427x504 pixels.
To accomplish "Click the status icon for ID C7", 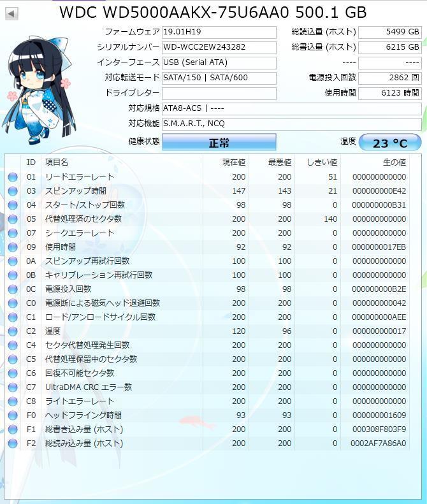I will pyautogui.click(x=13, y=387).
